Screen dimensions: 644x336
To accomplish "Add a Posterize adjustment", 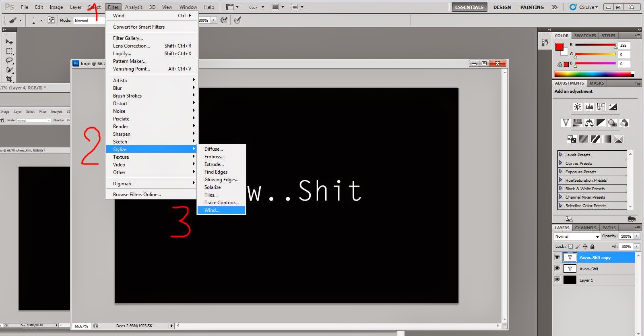I will coord(584,139).
